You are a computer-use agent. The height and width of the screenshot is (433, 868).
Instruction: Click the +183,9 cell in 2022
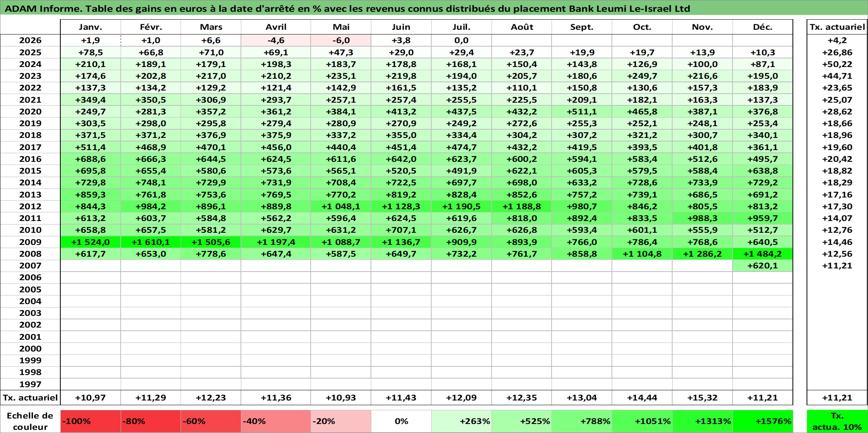coord(762,88)
